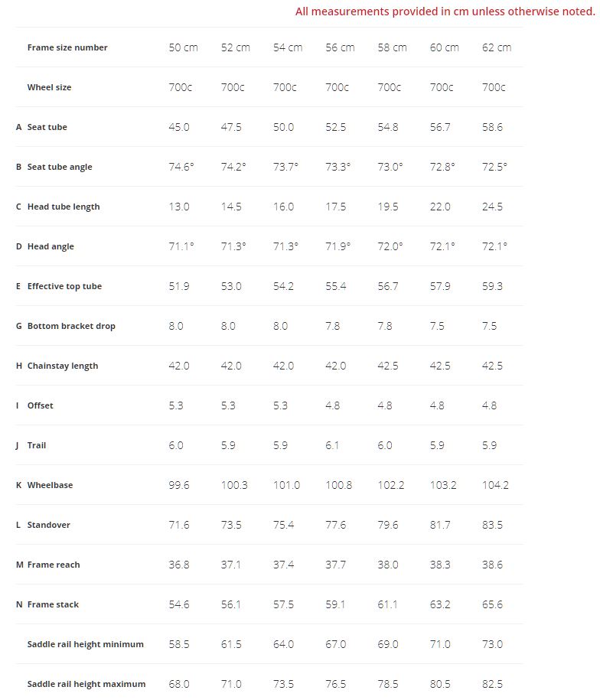
Task: Click the 'Head tube length' label
Action: [x=64, y=207]
